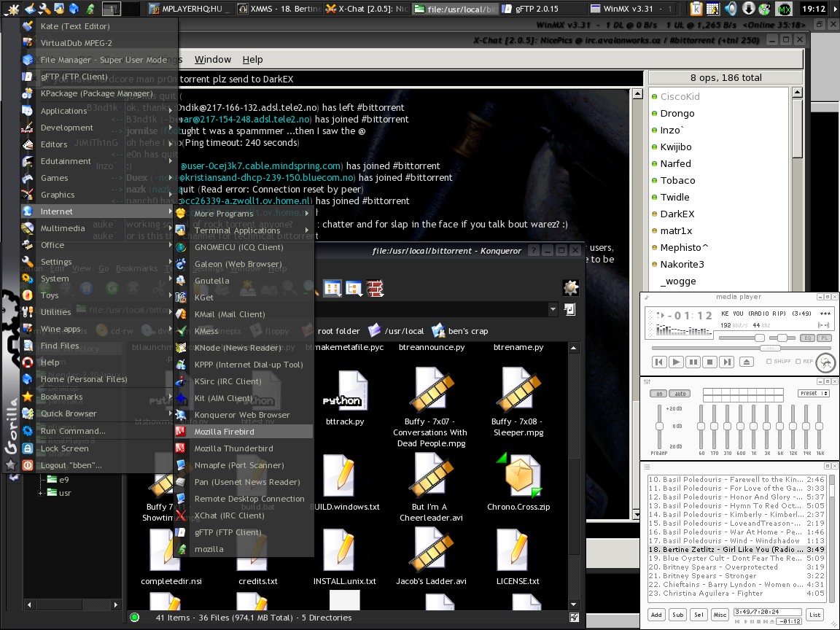Pause playback in XMMS

click(693, 362)
